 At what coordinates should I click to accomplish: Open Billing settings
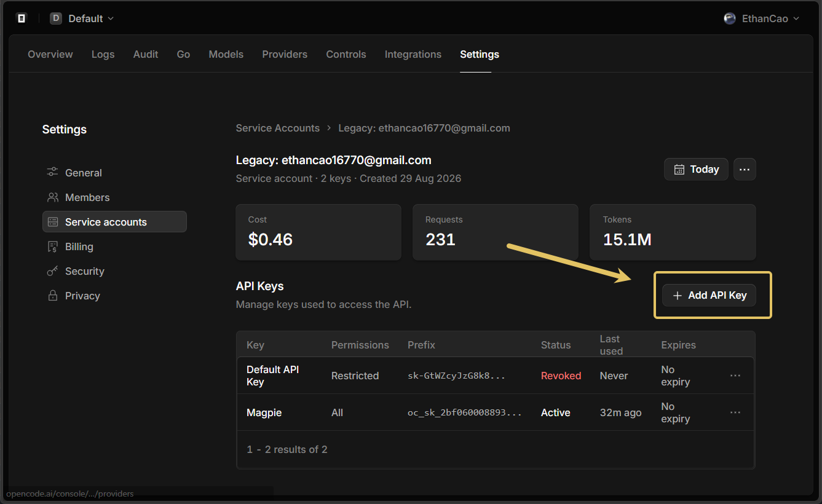[x=114, y=246]
